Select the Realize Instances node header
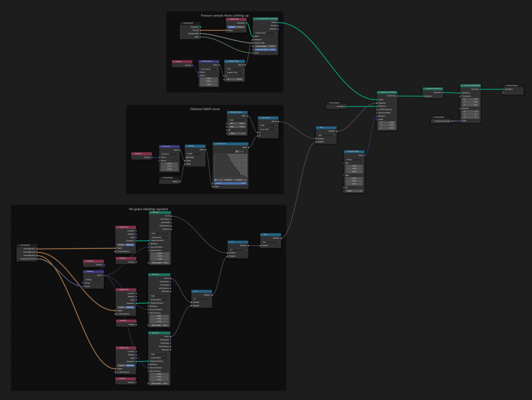Screen dimensions: 532x400 point(433,88)
